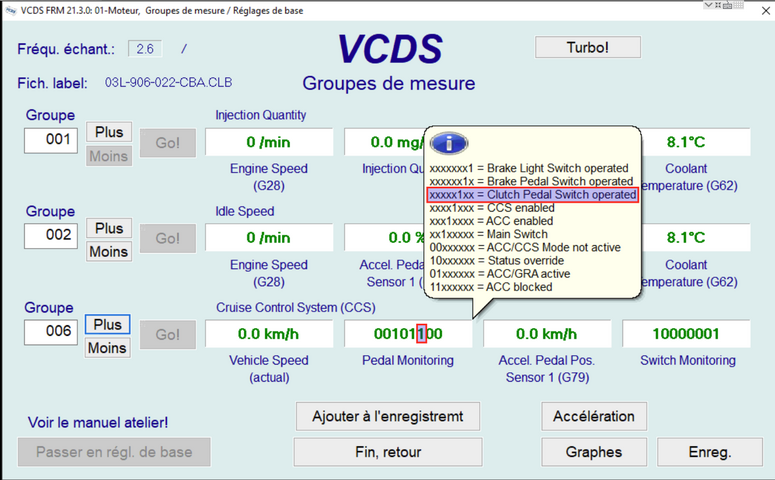
Task: Increase group 001 with Plus button
Action: point(109,132)
